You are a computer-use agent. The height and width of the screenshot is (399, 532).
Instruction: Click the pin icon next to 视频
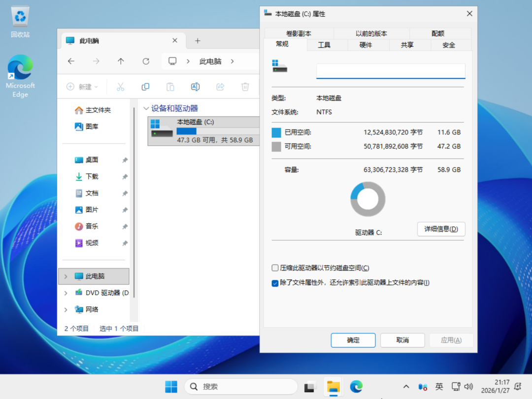tap(125, 243)
